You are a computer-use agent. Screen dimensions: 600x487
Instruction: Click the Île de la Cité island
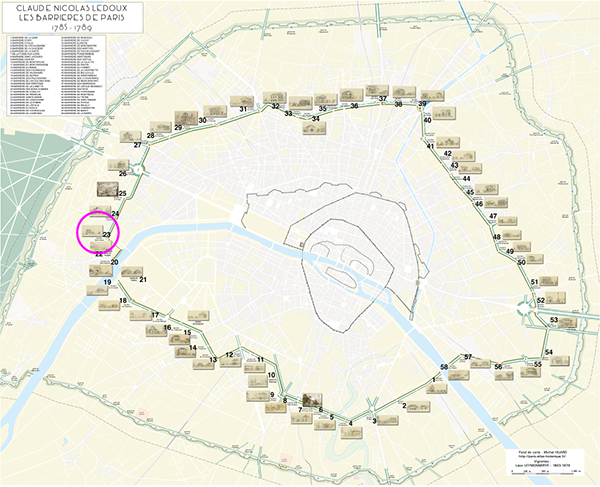pos(343,266)
